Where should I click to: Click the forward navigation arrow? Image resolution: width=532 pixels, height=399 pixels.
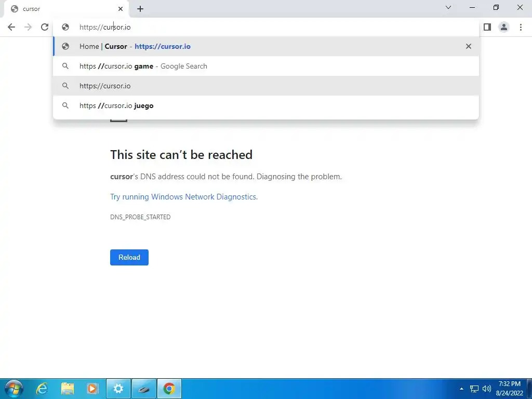pos(28,27)
